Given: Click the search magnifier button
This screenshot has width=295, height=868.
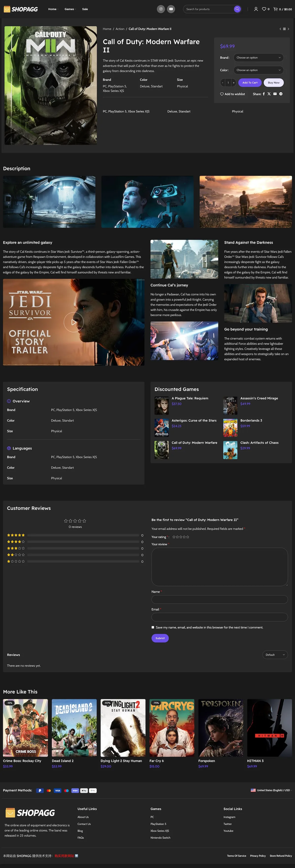Looking at the screenshot, I should [x=237, y=9].
